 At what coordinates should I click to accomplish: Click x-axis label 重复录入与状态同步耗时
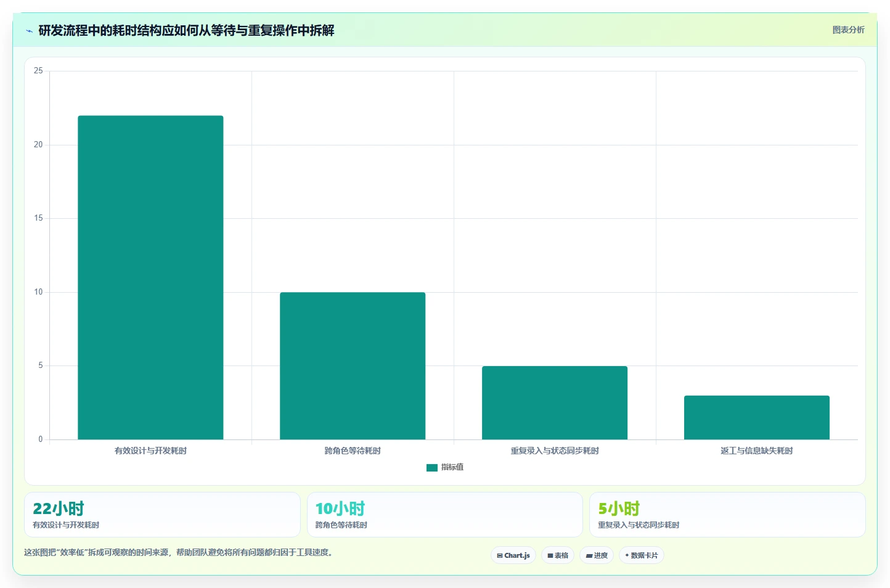(555, 451)
